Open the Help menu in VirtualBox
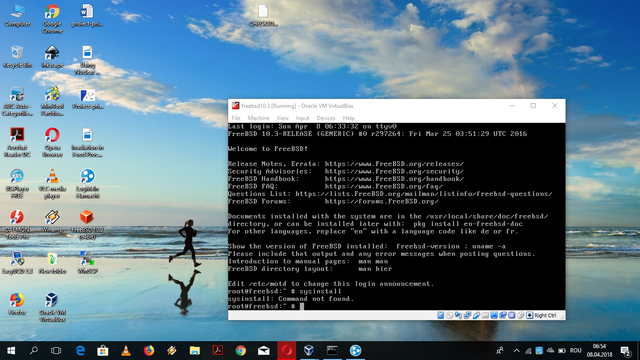 coord(349,118)
